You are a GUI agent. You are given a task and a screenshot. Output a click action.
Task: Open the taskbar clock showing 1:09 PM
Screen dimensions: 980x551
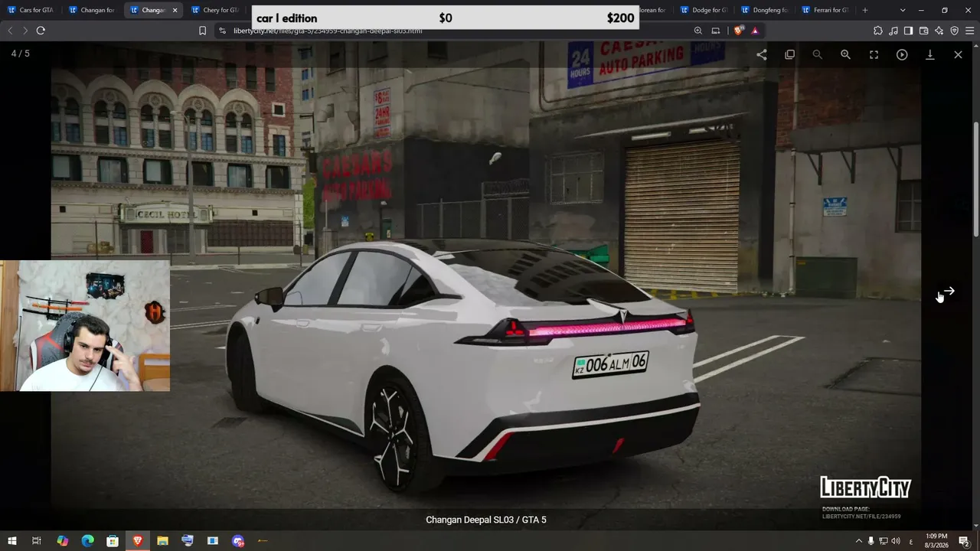936,540
